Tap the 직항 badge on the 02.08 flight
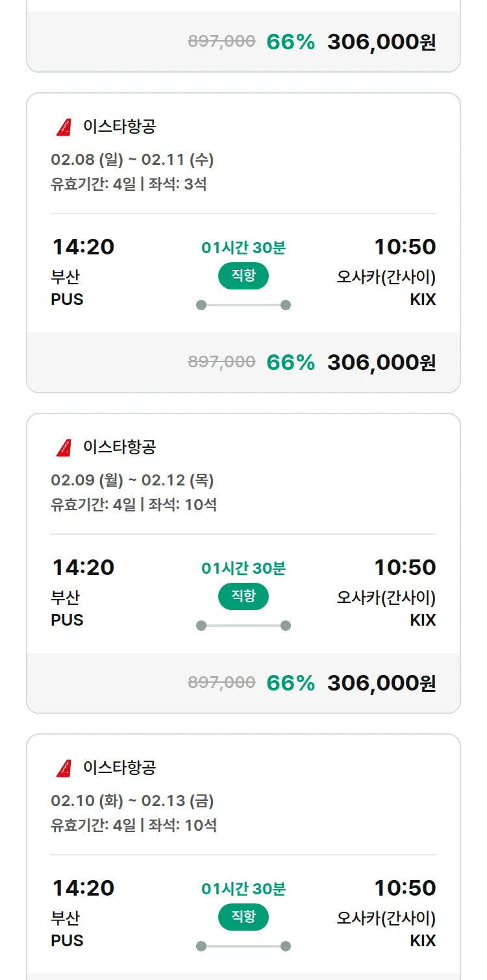 coord(243,276)
